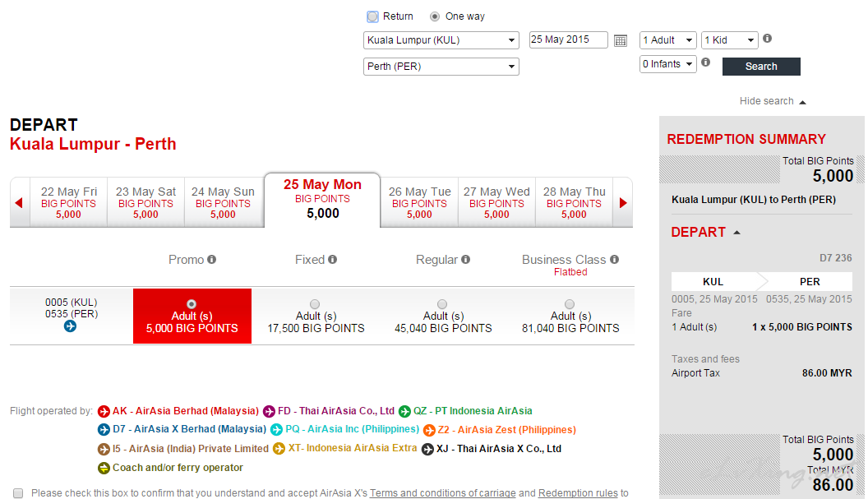This screenshot has height=499, width=868.
Task: Select the Return trip option
Action: click(372, 16)
